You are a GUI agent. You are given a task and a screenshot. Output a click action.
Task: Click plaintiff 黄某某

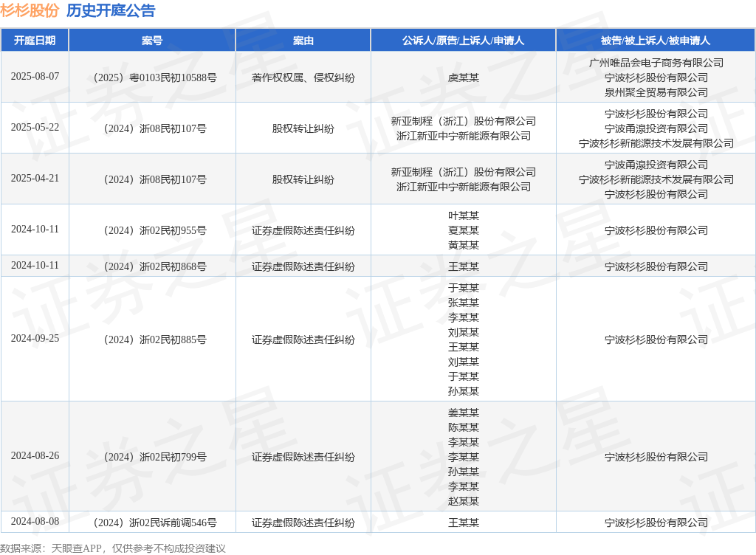464,245
